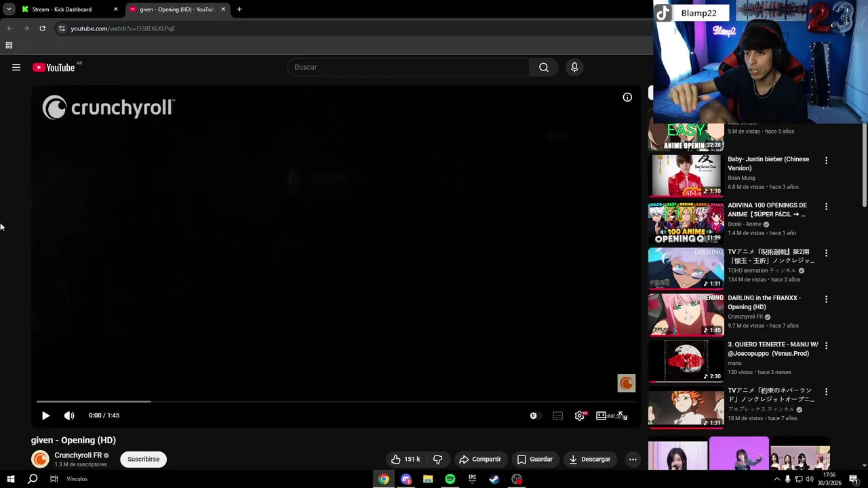The image size is (868, 488).
Task: Open Task View on the taskbar
Action: [54, 479]
